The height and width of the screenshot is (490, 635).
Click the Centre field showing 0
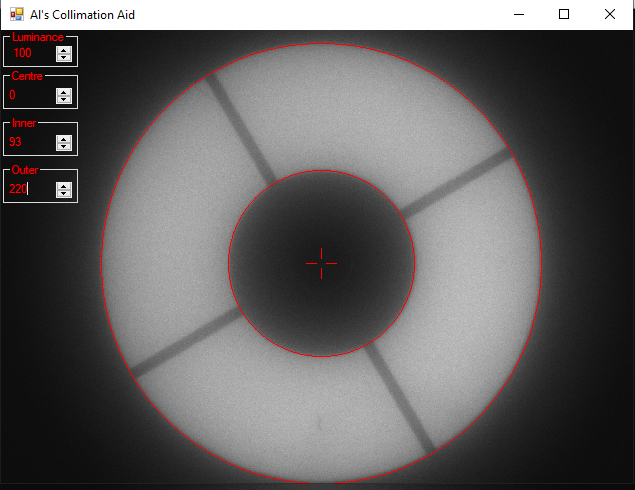click(32, 96)
